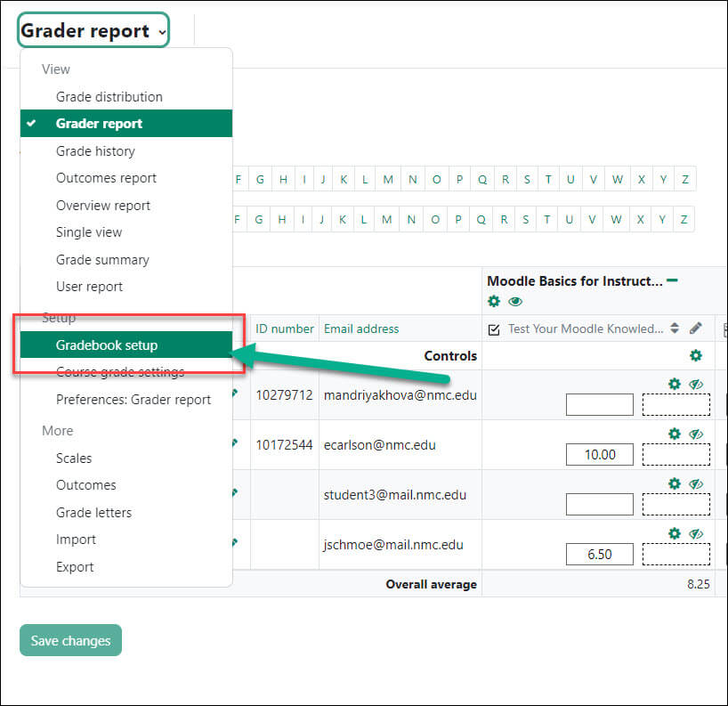Click the pencil icon for Test Your Moodle Knowled...
The width and height of the screenshot is (728, 706).
pos(695,329)
